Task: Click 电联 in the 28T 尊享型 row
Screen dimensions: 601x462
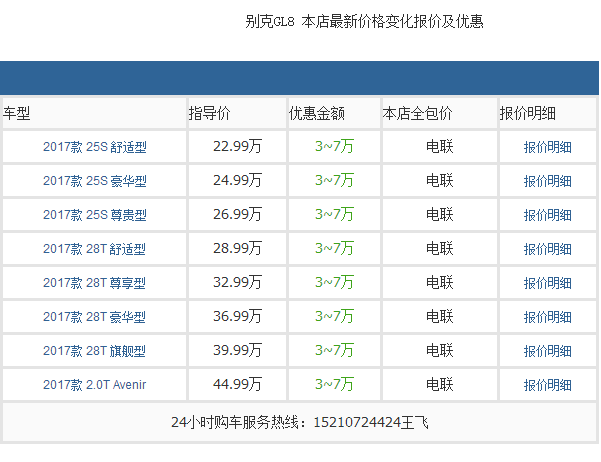Action: pyautogui.click(x=440, y=282)
